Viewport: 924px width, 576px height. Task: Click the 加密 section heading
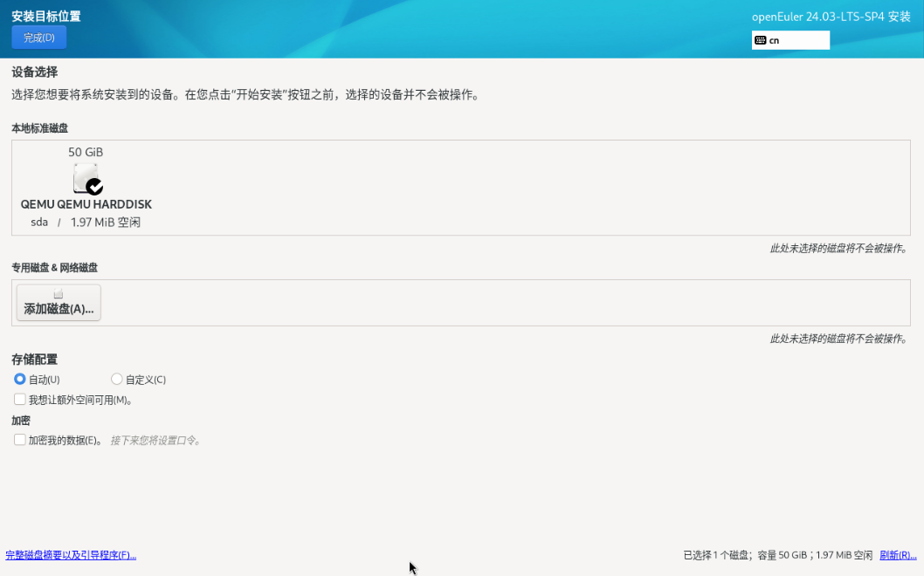21,421
